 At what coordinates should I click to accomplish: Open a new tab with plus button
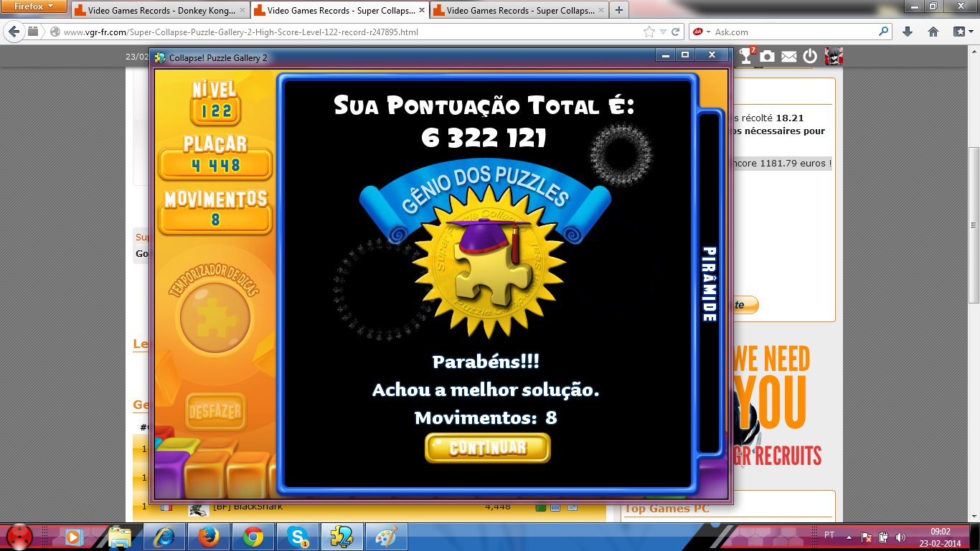tap(618, 10)
